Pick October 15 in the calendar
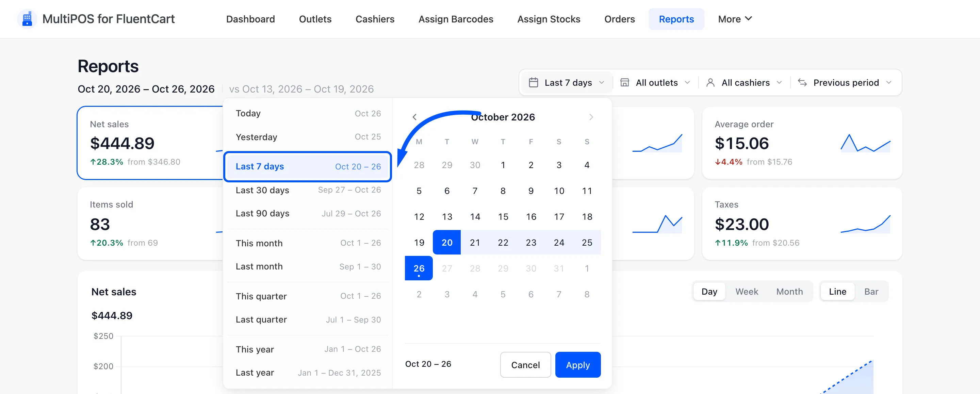Screen dimensions: 980x394 tap(503, 217)
